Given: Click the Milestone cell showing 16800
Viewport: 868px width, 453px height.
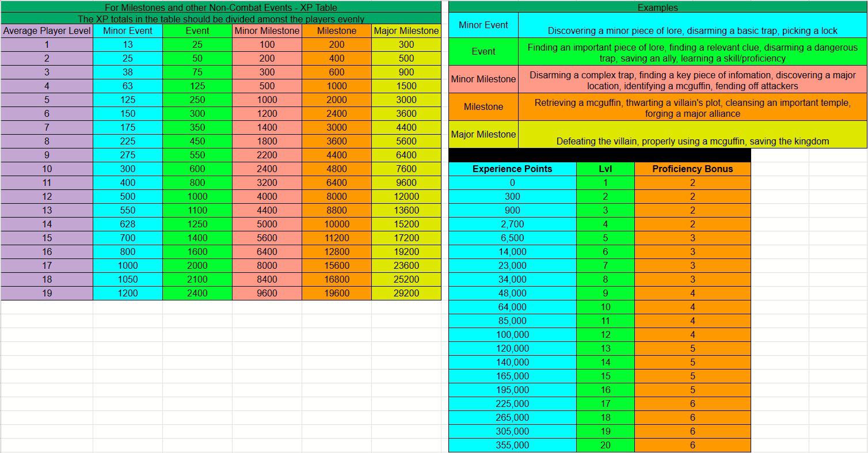Looking at the screenshot, I should (x=337, y=279).
